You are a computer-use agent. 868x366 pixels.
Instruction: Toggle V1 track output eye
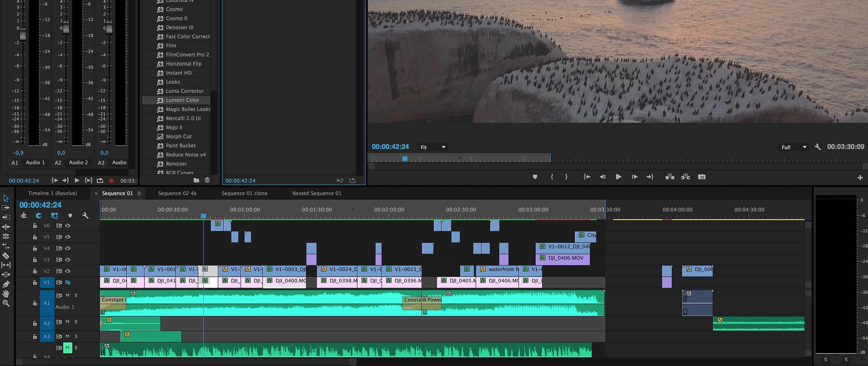pos(68,282)
